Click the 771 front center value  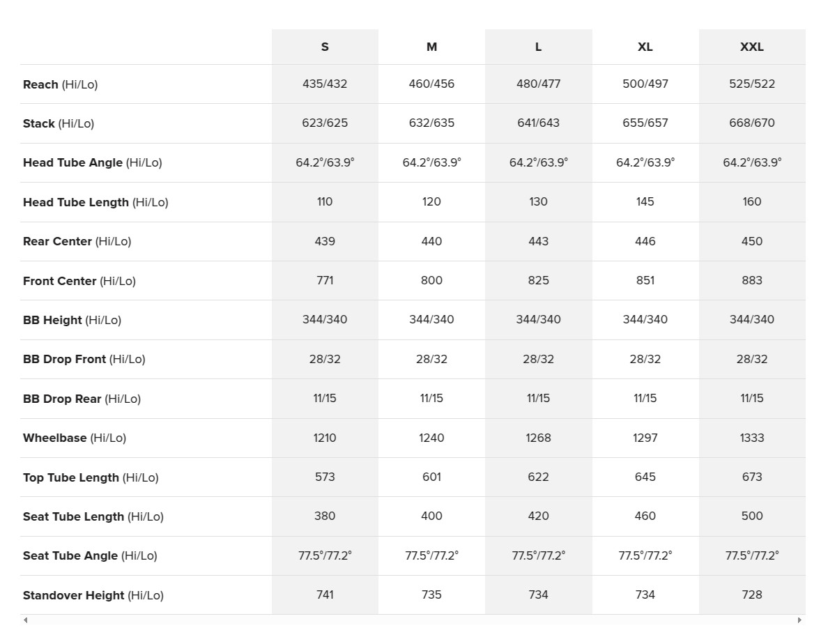325,280
